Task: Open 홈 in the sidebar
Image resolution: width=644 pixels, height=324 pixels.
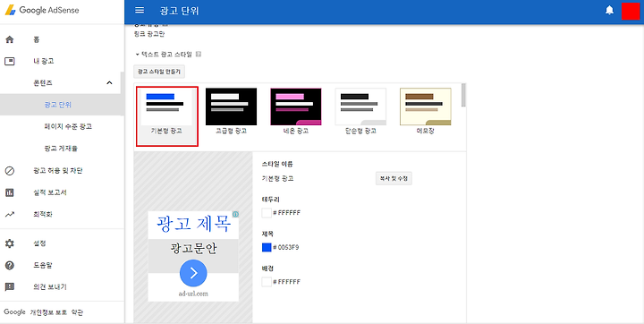Action: tap(36, 39)
